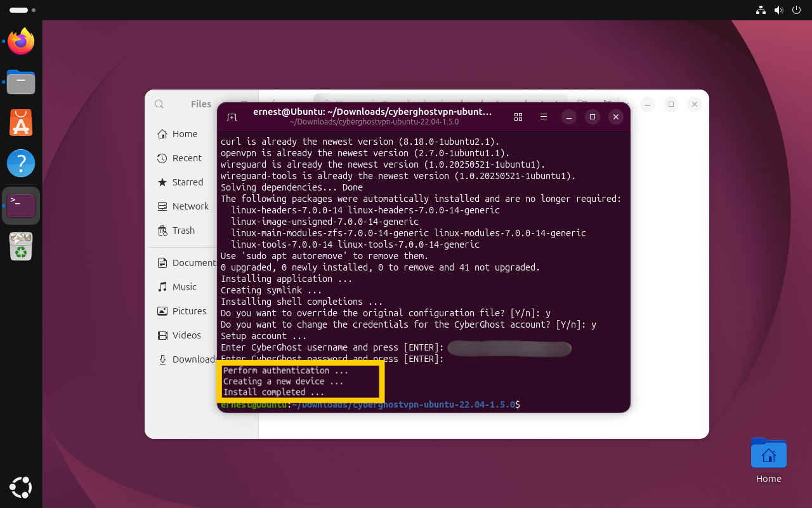Open the power menu icon in the top bar

[797, 10]
